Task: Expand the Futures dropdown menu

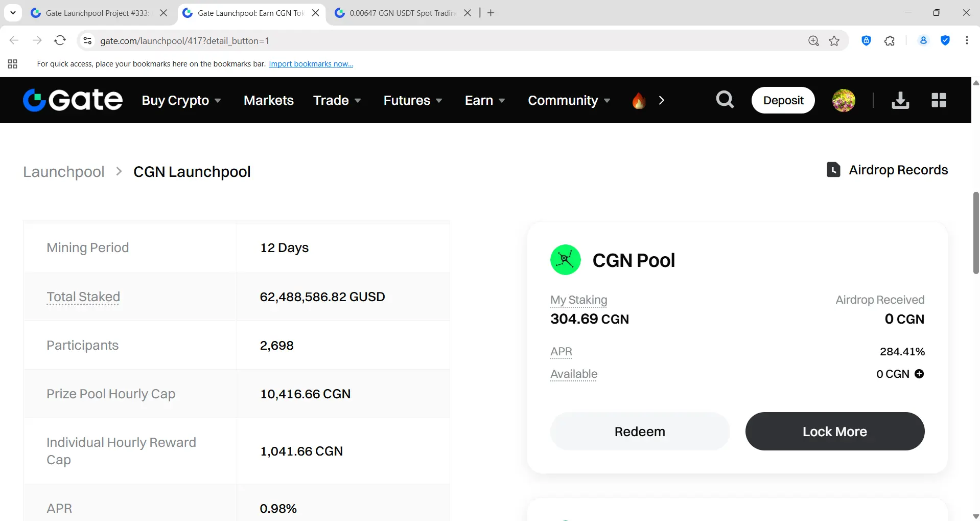Action: [x=413, y=100]
